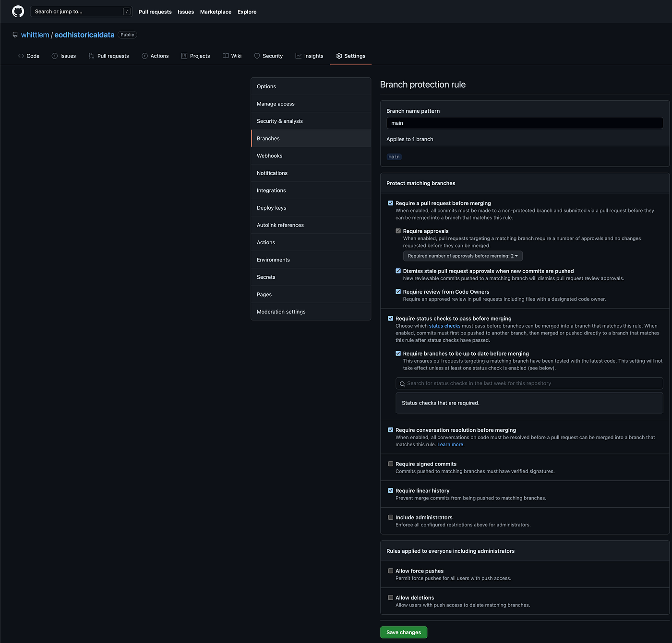Screen dimensions: 672x643
Task: Click the Issues tab circle icon
Action: (x=55, y=56)
